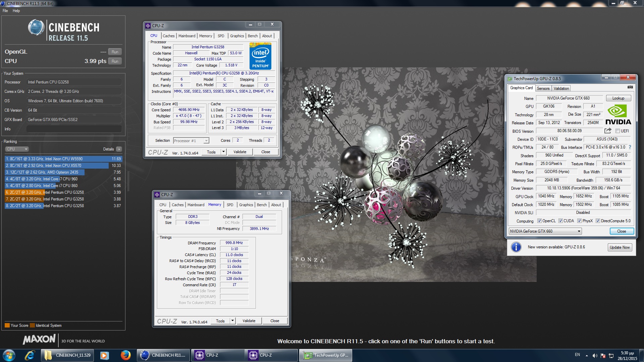
Task: Click the network tray icon
Action: point(611,356)
